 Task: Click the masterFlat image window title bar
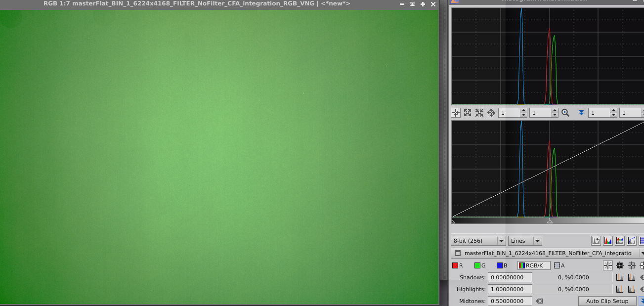198,4
